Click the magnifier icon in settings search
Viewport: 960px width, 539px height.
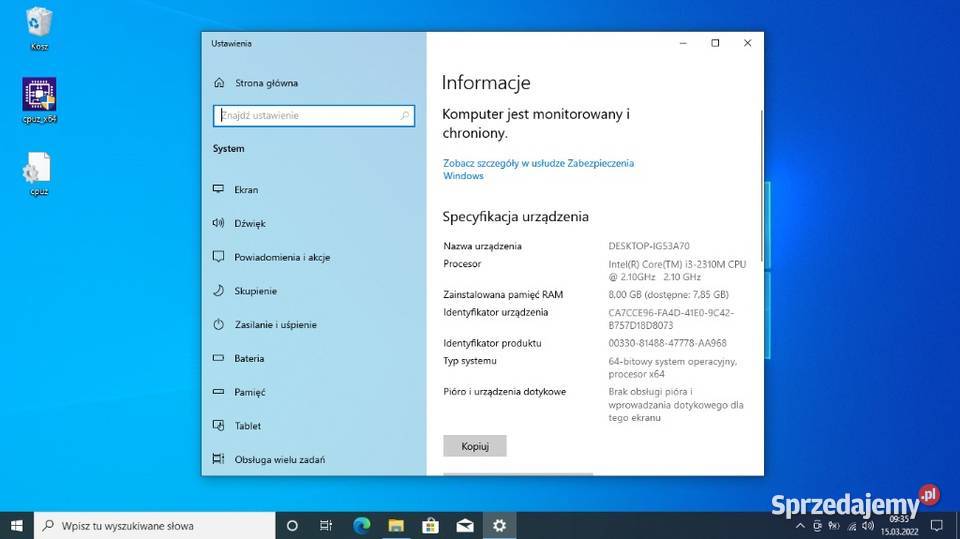[x=405, y=116]
